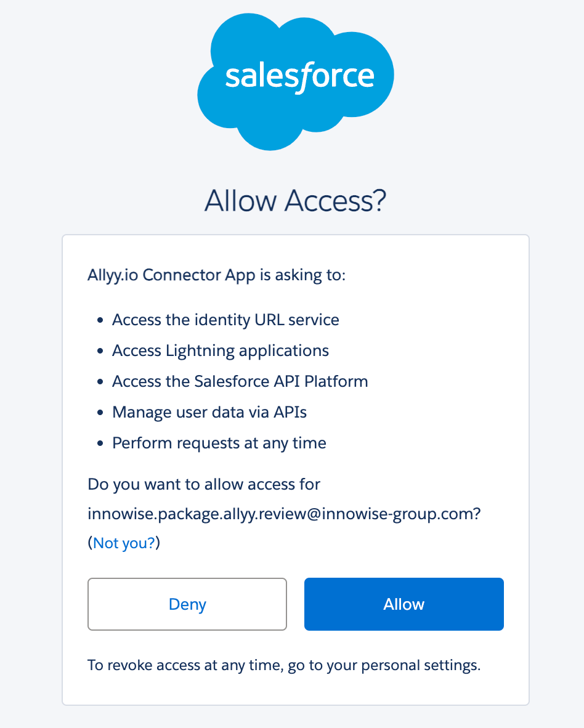Allow access for the Allyy.io Connector App

click(404, 604)
